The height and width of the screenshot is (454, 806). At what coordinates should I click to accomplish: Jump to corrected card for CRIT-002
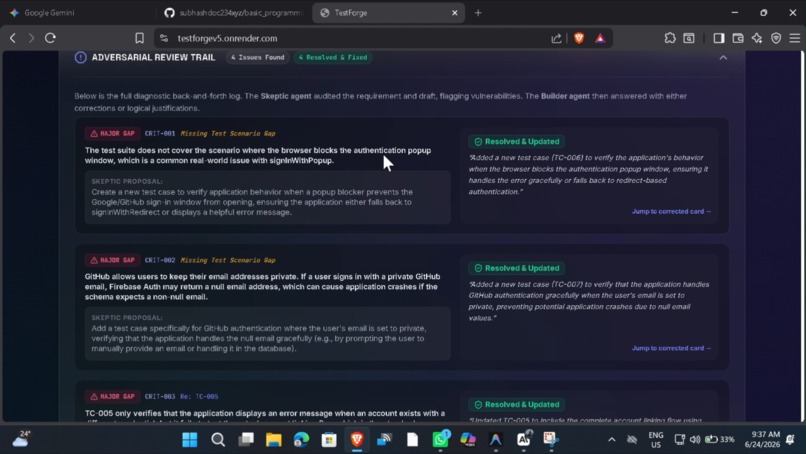coord(671,348)
